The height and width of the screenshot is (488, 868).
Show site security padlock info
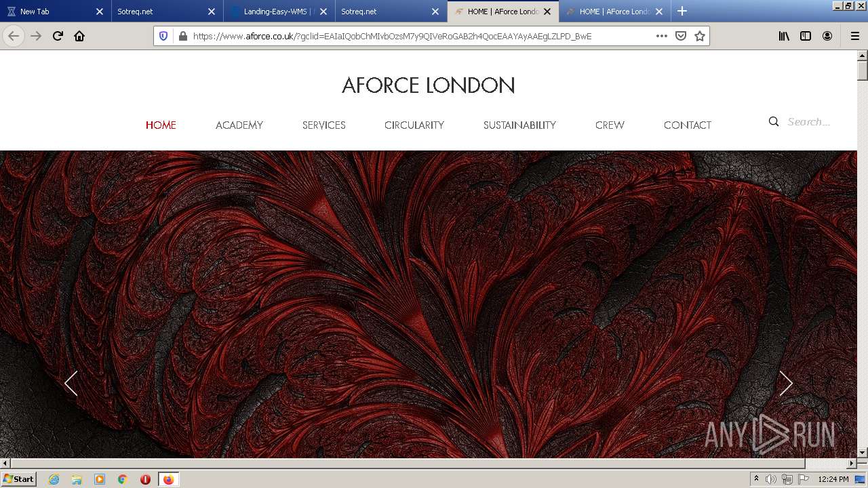point(182,36)
